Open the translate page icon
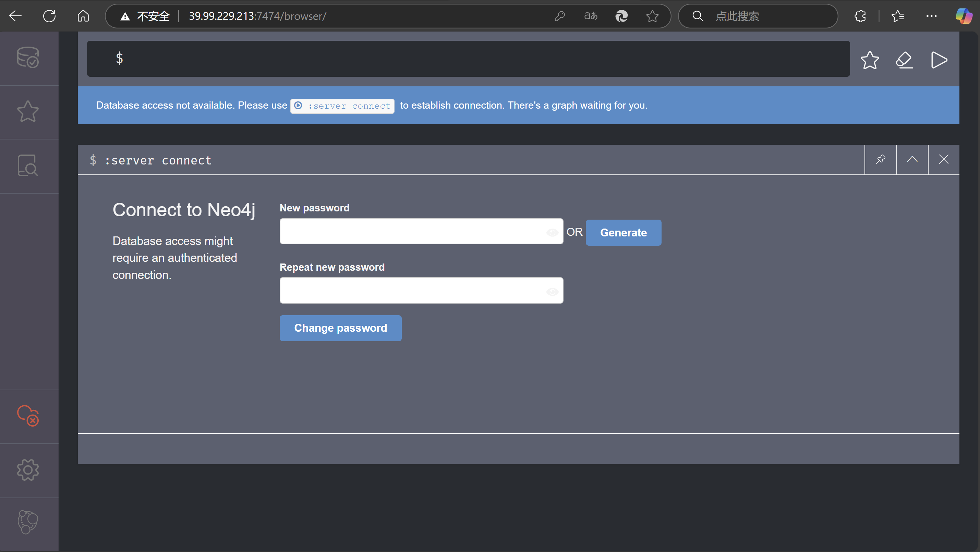The width and height of the screenshot is (980, 552). pos(591,16)
